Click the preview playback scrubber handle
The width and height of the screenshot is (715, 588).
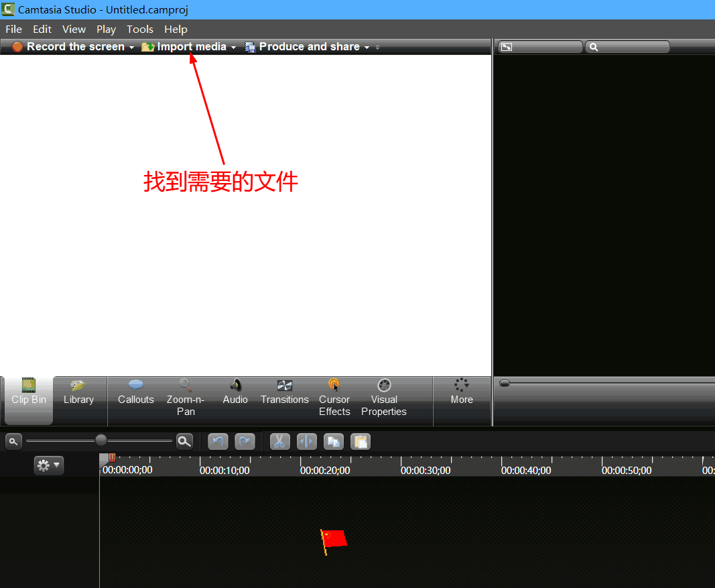coord(505,384)
